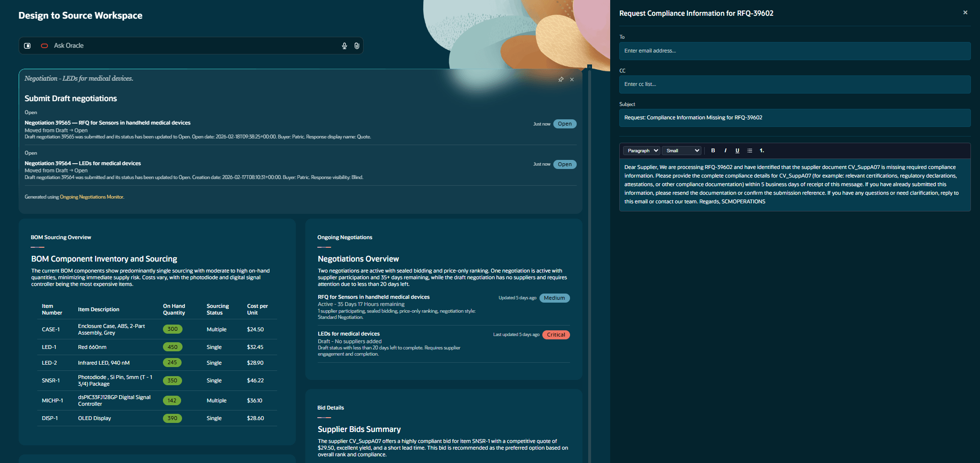Screen dimensions: 980x463
Task: Click Infrared LED, 940 nM description
Action: click(x=104, y=363)
